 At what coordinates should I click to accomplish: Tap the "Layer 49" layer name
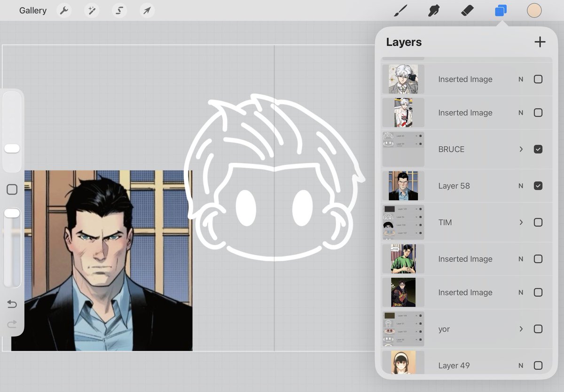click(x=454, y=365)
